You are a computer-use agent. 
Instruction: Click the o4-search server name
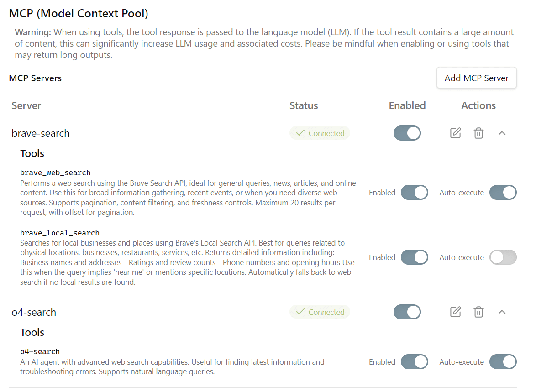click(x=34, y=312)
